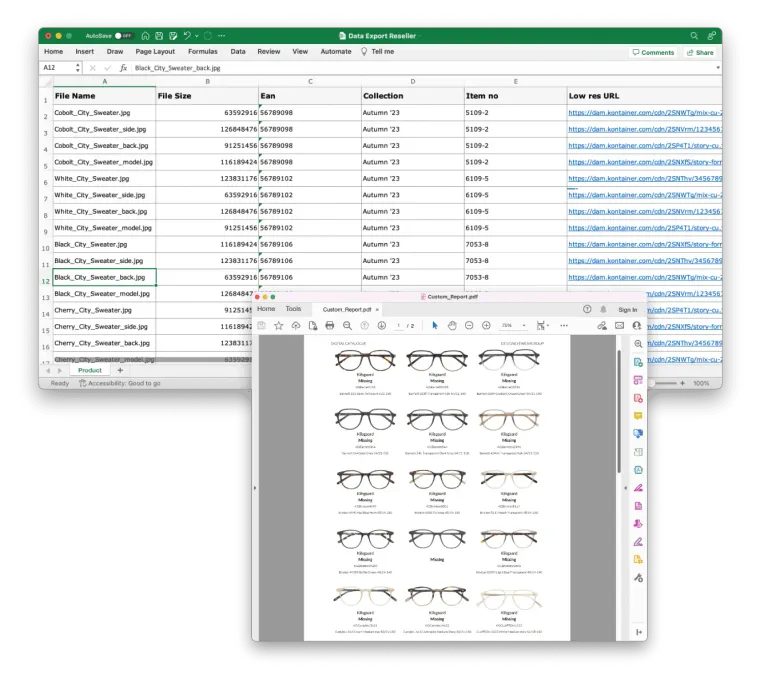Open the View ribbon tab in Excel
This screenshot has width=768, height=686.
(300, 51)
